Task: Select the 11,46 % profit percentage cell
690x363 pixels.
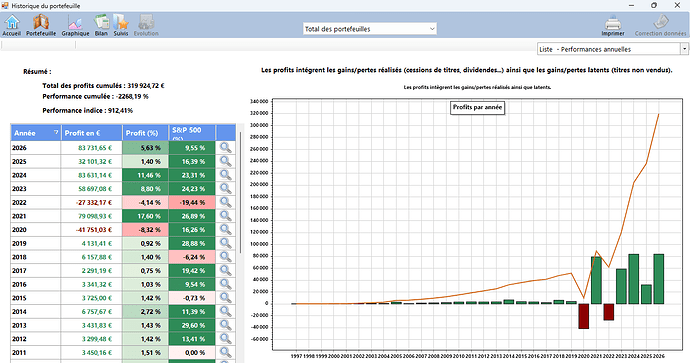Action: pyautogui.click(x=145, y=175)
